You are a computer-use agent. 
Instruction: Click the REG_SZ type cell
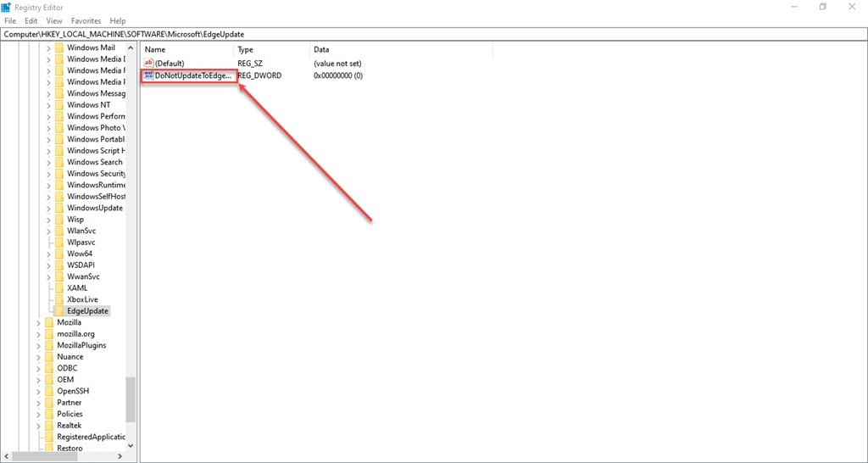point(250,64)
